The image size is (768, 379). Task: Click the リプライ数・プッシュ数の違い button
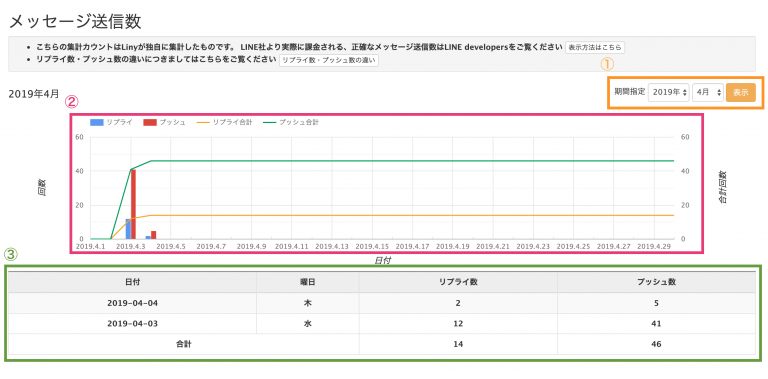(x=329, y=60)
